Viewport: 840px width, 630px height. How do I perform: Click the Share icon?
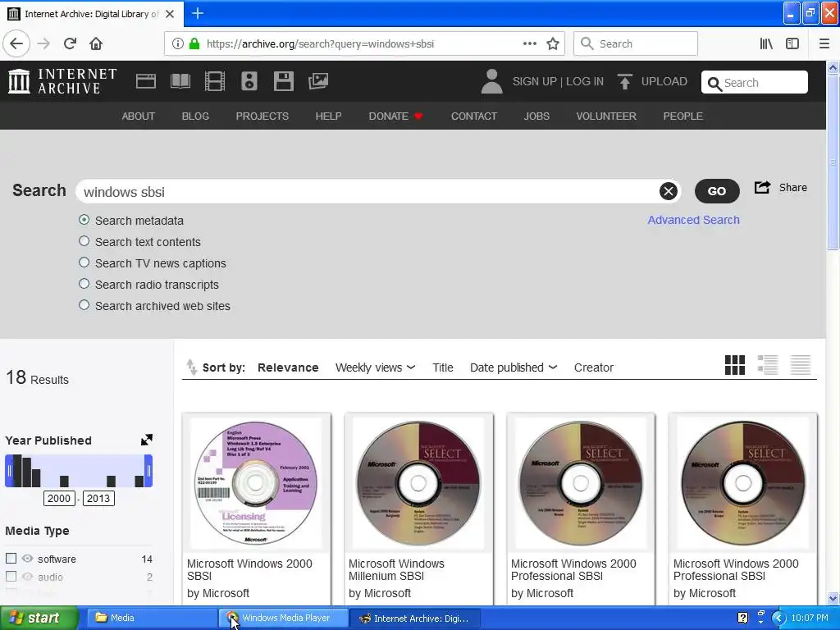[x=762, y=187]
